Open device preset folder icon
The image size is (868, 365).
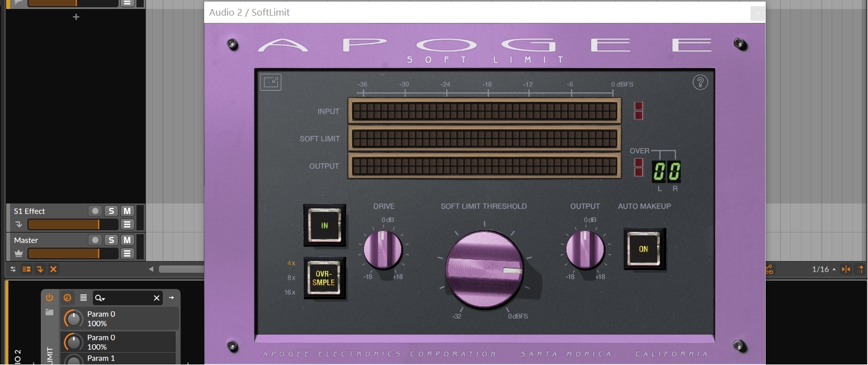pos(49,312)
